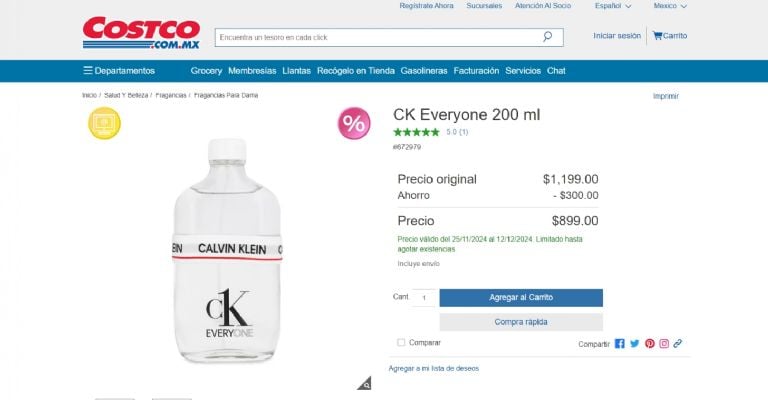Open the shopping cart icon
This screenshot has height=400, width=768.
(x=658, y=36)
